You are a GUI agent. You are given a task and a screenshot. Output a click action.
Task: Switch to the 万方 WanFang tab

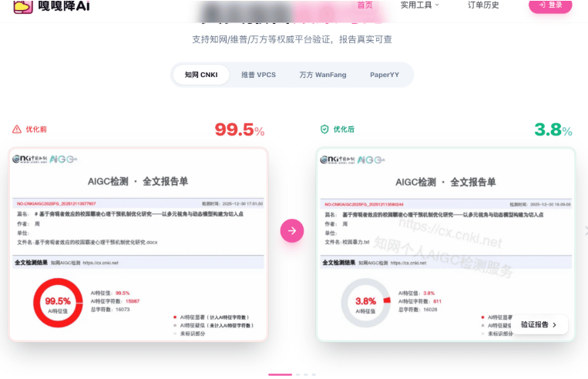point(322,75)
